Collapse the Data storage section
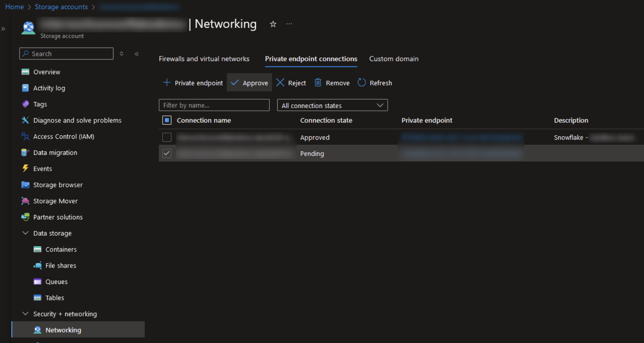 point(25,233)
